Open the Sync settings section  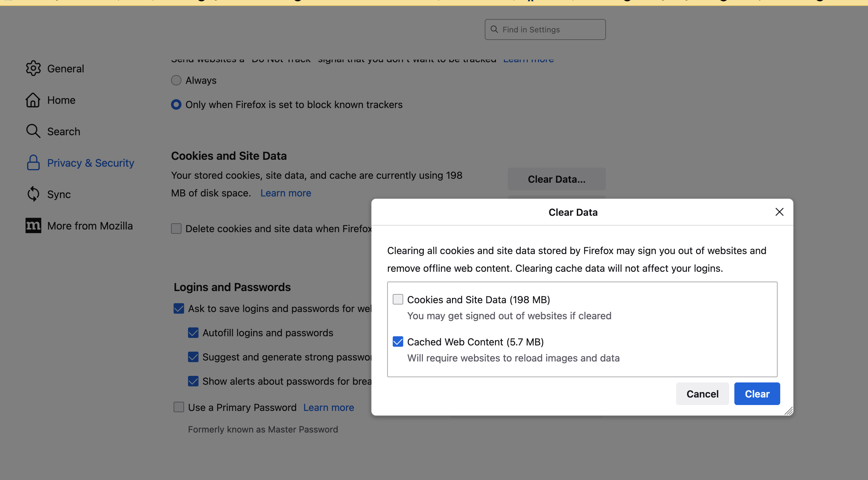click(59, 194)
